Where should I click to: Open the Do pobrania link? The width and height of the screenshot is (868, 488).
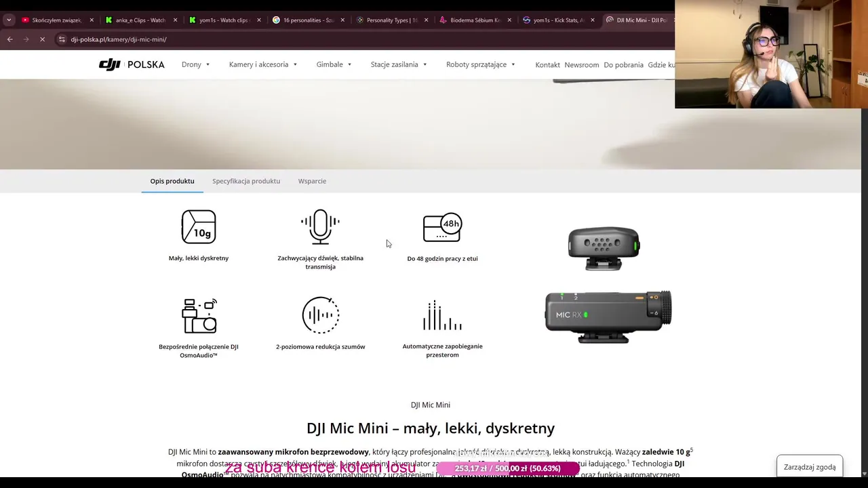tap(623, 65)
